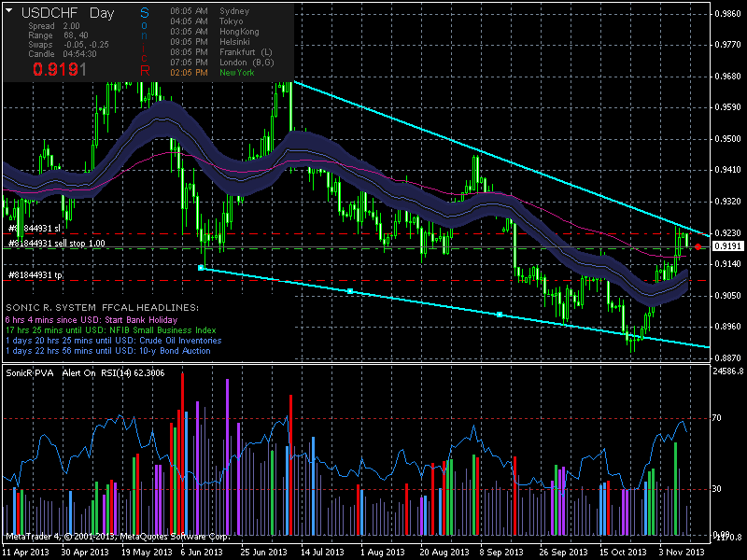Open the NFIB Small Business Index headline
This screenshot has height=560, width=747.
110,329
